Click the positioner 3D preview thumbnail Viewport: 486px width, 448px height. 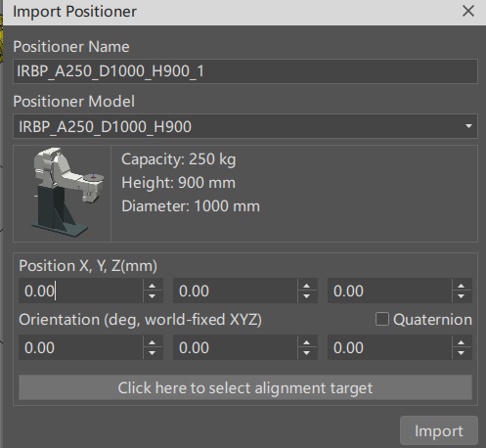[63, 194]
